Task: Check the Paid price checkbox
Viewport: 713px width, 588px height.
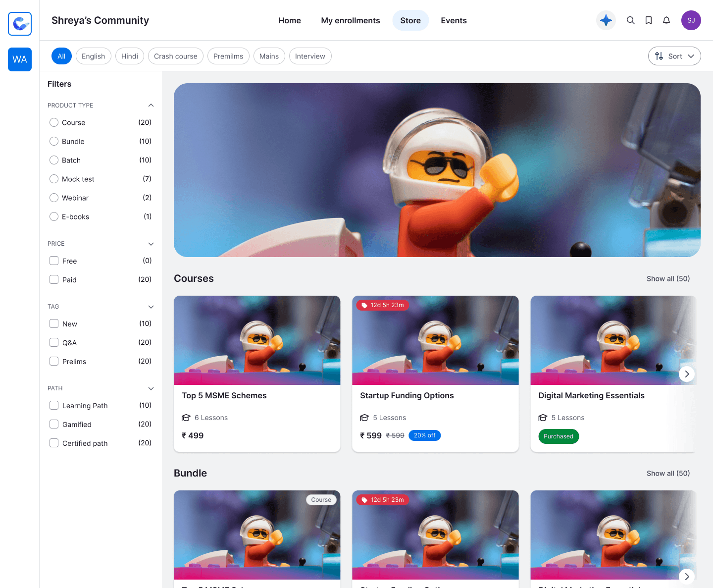Action: pyautogui.click(x=54, y=279)
